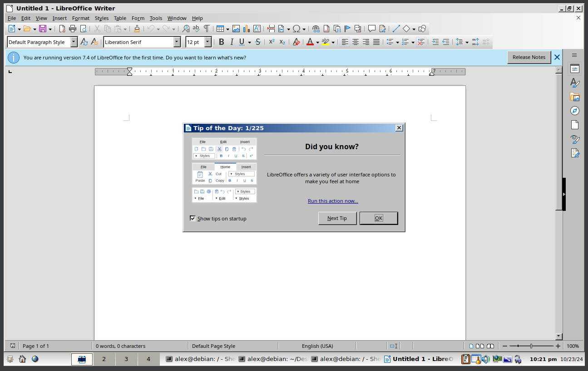Open the Format menu

[81, 18]
